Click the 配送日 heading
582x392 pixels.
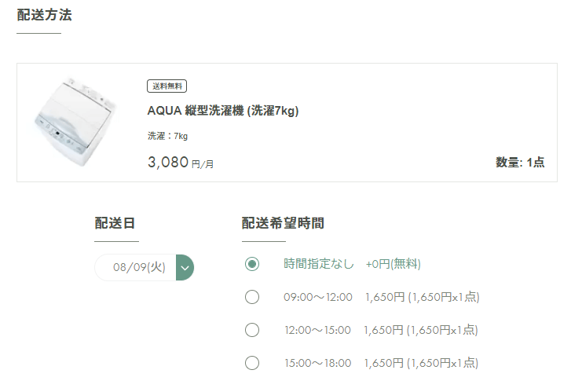pos(115,223)
